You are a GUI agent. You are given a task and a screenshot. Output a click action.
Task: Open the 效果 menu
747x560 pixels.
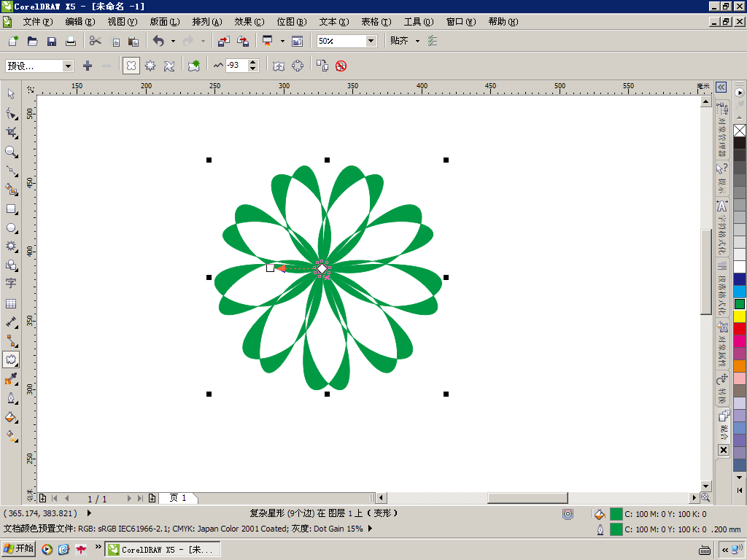coord(249,22)
